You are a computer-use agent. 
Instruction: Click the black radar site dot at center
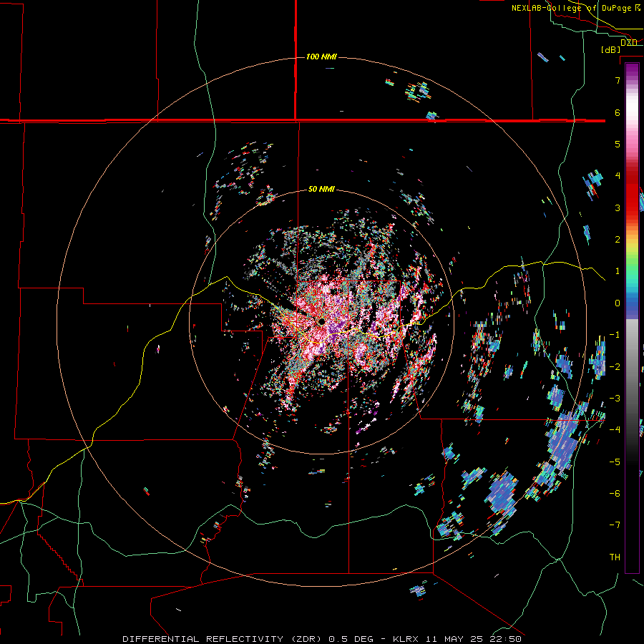point(321,321)
